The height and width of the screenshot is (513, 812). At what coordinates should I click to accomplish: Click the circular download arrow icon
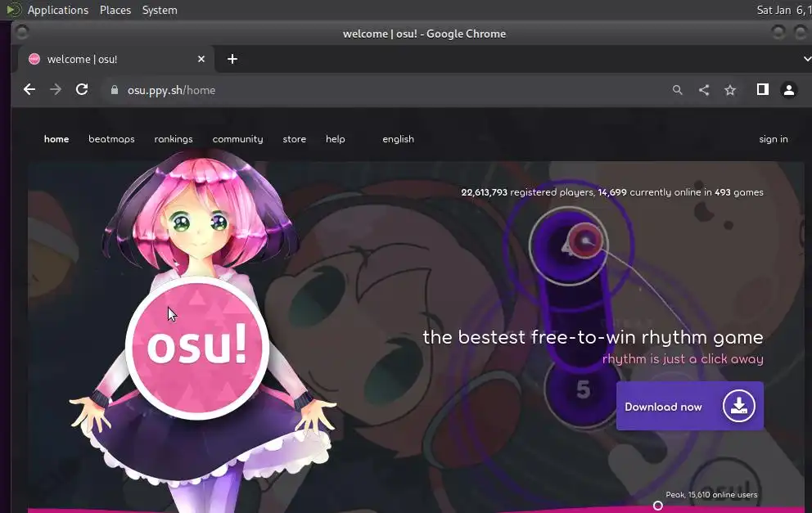point(739,406)
